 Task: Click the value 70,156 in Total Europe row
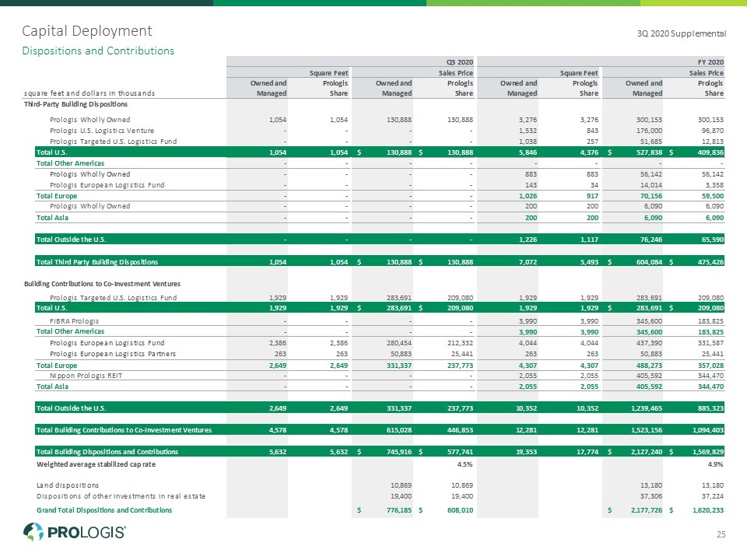click(x=651, y=196)
